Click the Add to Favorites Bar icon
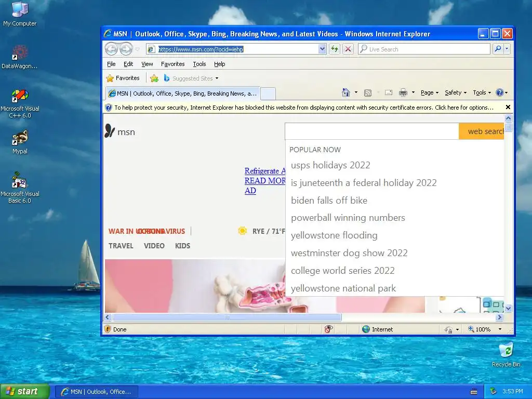Image resolution: width=532 pixels, height=399 pixels. click(154, 78)
